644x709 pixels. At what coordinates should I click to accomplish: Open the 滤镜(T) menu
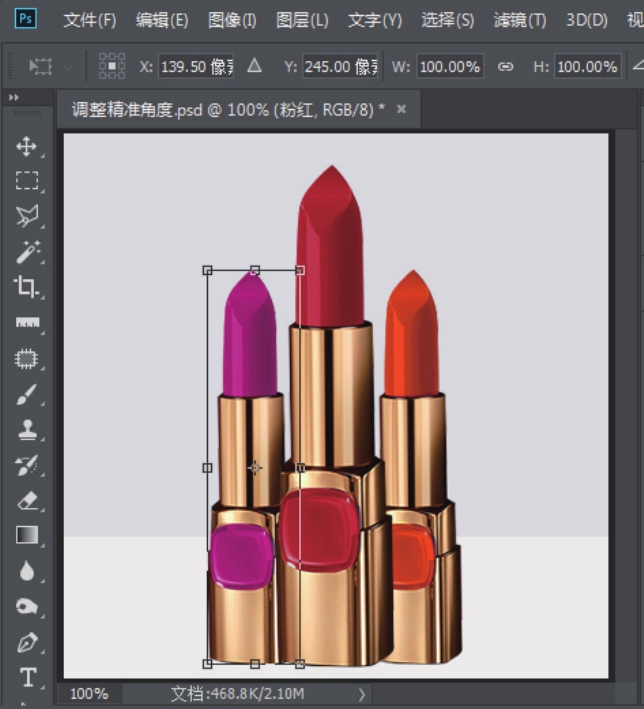[x=519, y=20]
